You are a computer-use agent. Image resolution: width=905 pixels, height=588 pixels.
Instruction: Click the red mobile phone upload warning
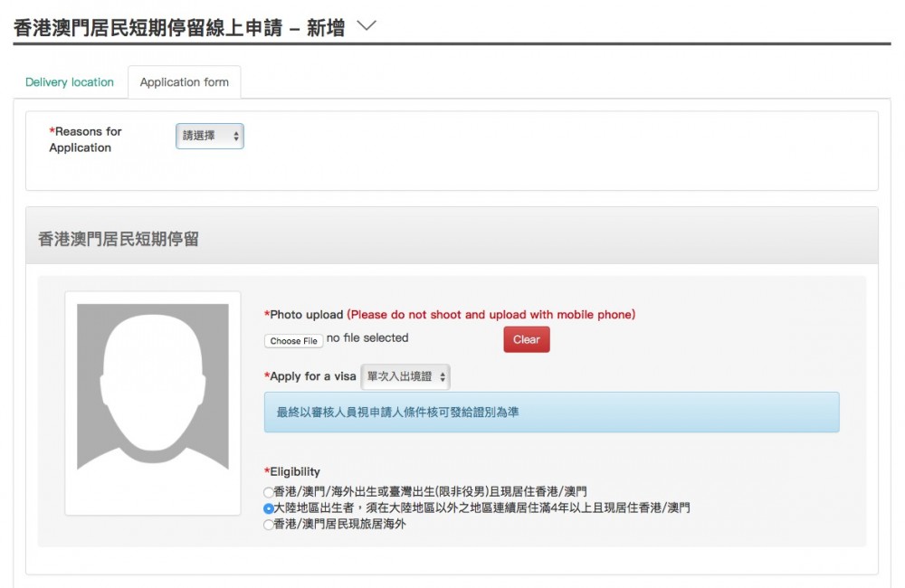(491, 315)
